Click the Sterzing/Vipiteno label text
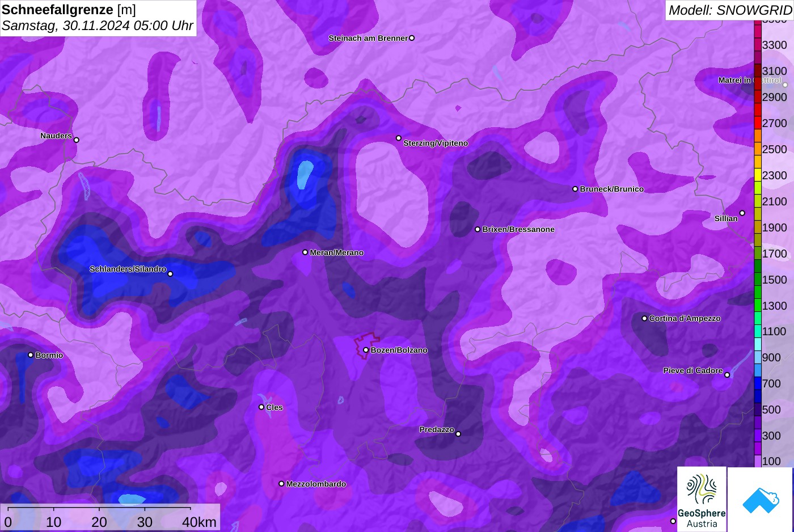Image resolution: width=794 pixels, height=532 pixels. [x=436, y=143]
